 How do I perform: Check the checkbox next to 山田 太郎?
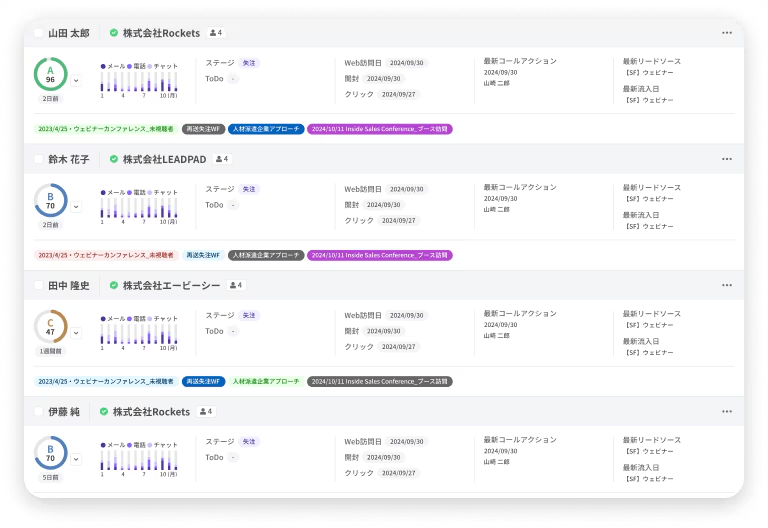(x=39, y=33)
